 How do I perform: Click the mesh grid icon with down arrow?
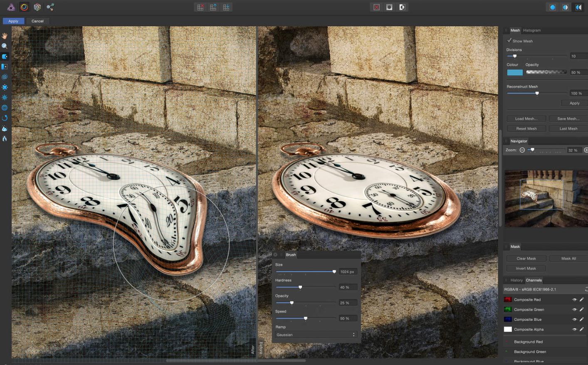(x=226, y=7)
